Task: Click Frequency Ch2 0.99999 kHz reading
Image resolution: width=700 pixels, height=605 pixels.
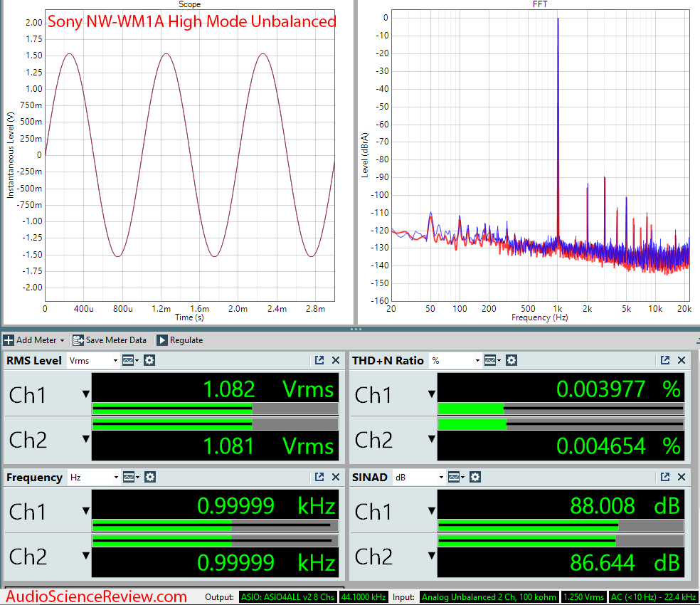Action: 266,562
